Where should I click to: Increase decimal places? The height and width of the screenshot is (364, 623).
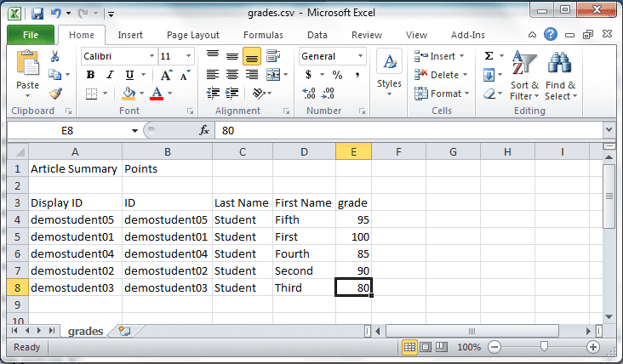tap(309, 94)
